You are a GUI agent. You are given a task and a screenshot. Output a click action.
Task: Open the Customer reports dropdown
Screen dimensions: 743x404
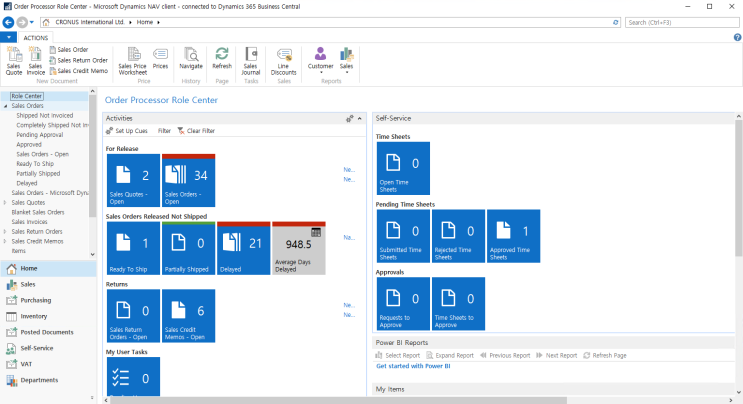tap(320, 60)
